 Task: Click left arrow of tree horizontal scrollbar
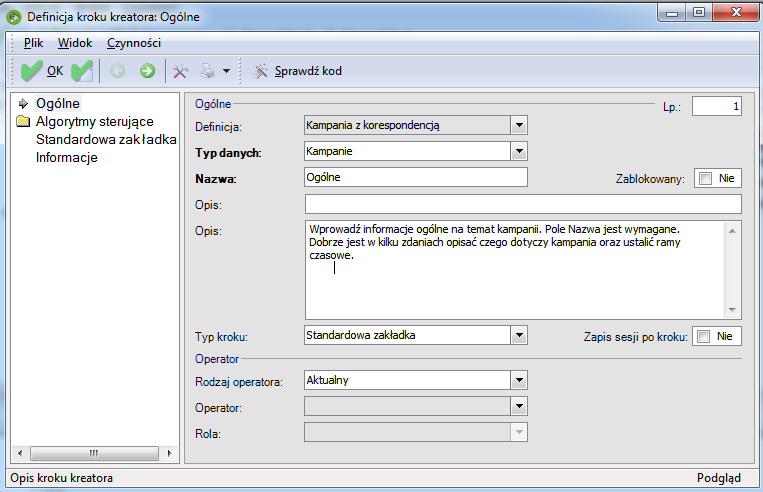pyautogui.click(x=20, y=453)
